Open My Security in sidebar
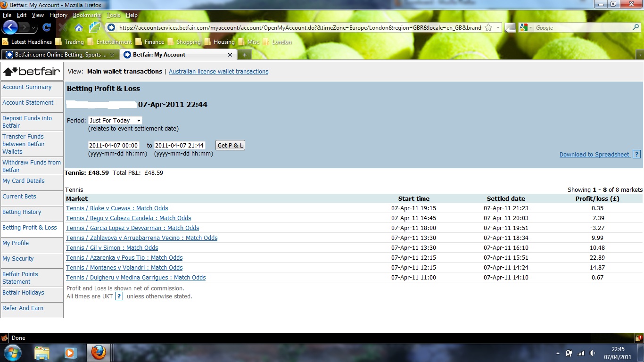Screen dimensions: 644x362 coord(18,259)
